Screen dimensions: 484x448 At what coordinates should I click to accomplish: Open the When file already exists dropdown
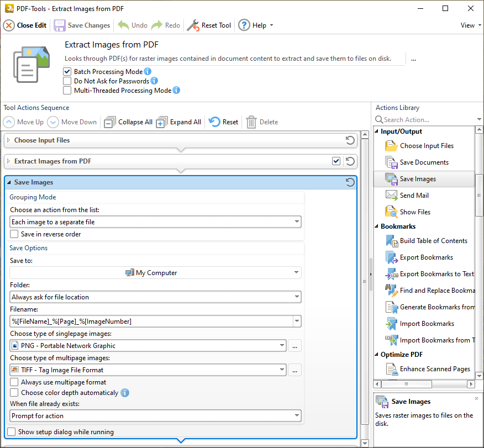(x=155, y=416)
